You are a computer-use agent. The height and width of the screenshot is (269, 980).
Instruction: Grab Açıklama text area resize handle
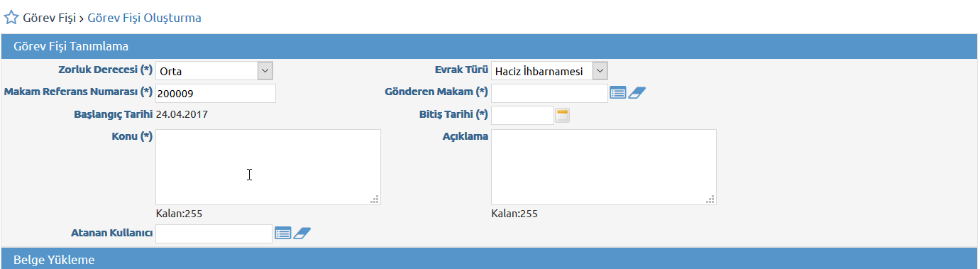(710, 199)
